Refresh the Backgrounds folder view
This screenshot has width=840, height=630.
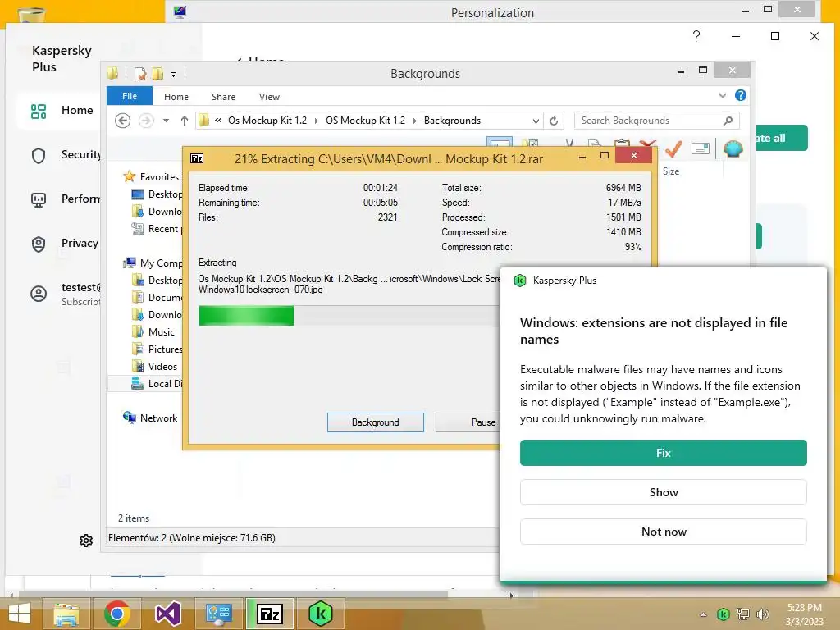tap(554, 121)
